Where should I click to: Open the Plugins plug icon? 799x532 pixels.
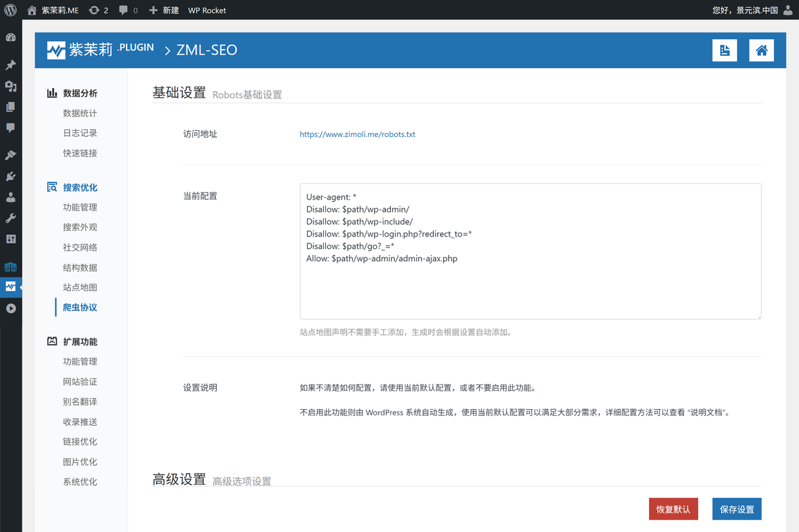coord(10,176)
